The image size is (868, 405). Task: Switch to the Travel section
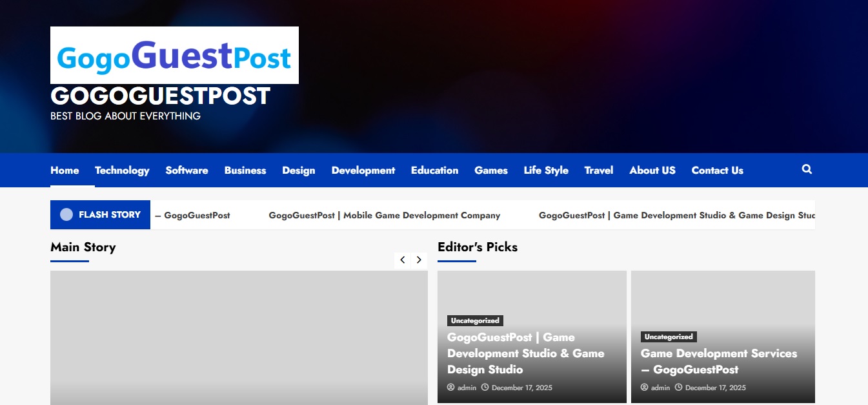(598, 170)
